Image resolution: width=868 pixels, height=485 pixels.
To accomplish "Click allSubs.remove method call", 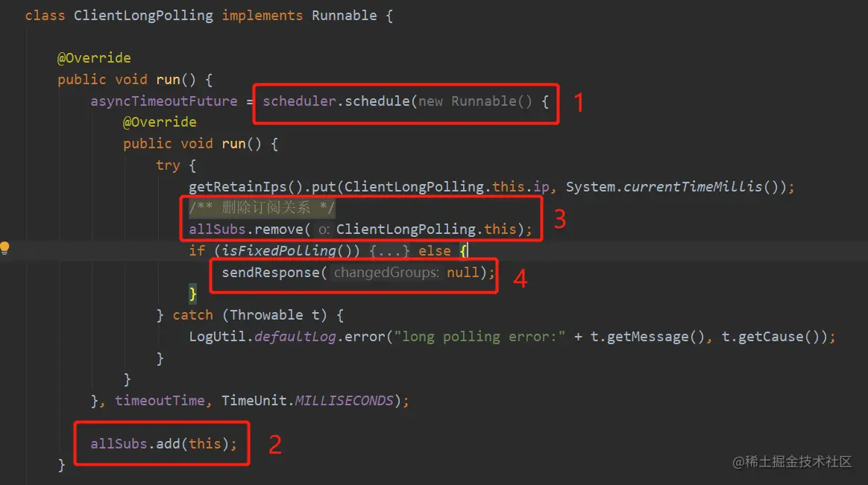I will (246, 229).
